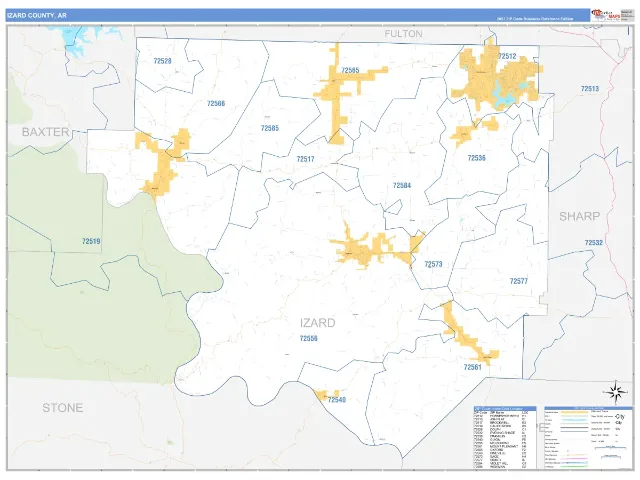Select ZIP code label 72577
The height and width of the screenshot is (480, 640).
518,281
